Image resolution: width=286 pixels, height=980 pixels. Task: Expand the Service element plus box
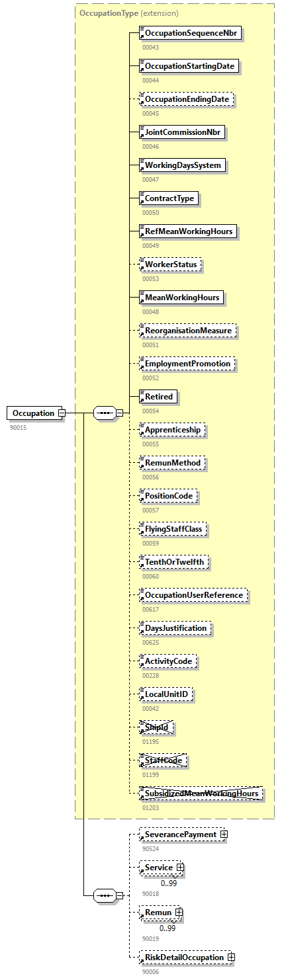pyautogui.click(x=179, y=868)
